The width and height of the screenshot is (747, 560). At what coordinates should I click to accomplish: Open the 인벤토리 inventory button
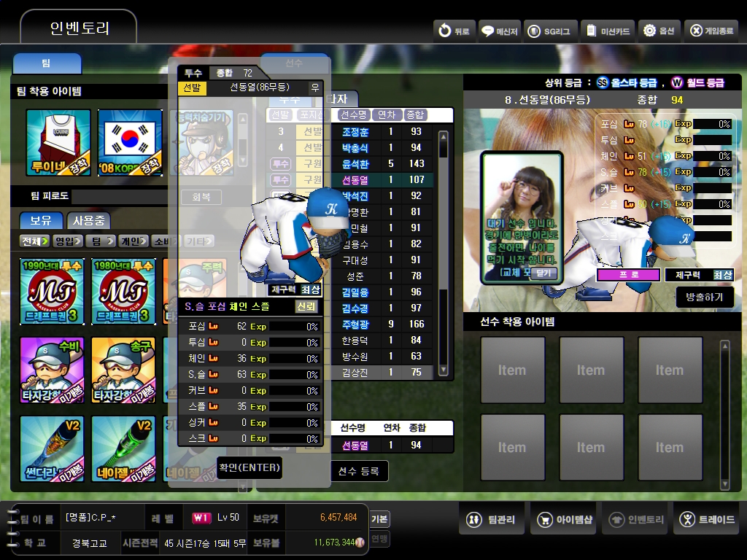[x=635, y=519]
